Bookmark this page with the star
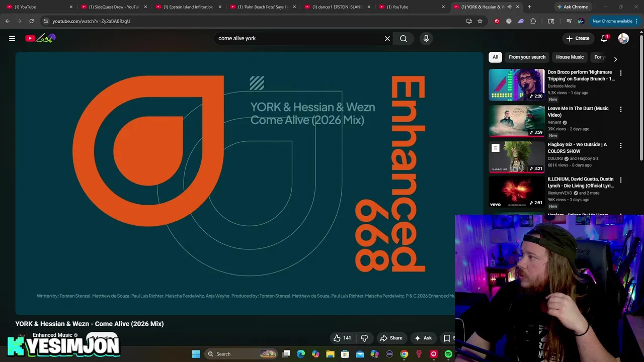The width and height of the screenshot is (644, 362). coord(480,21)
